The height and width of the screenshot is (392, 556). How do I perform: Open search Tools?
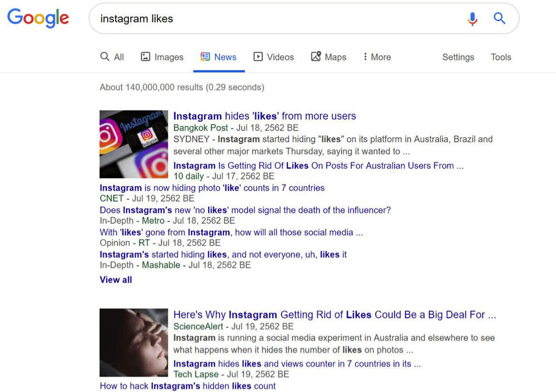coord(501,57)
